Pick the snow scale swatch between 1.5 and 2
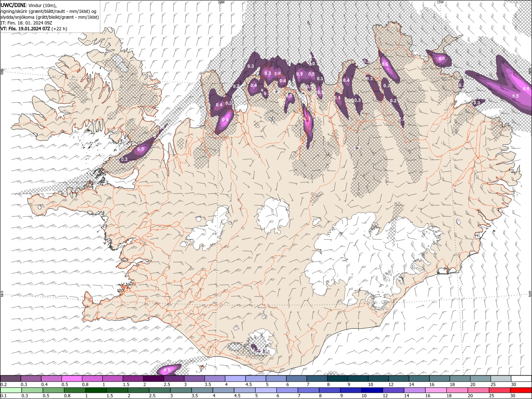The image size is (532, 399). (x=133, y=378)
